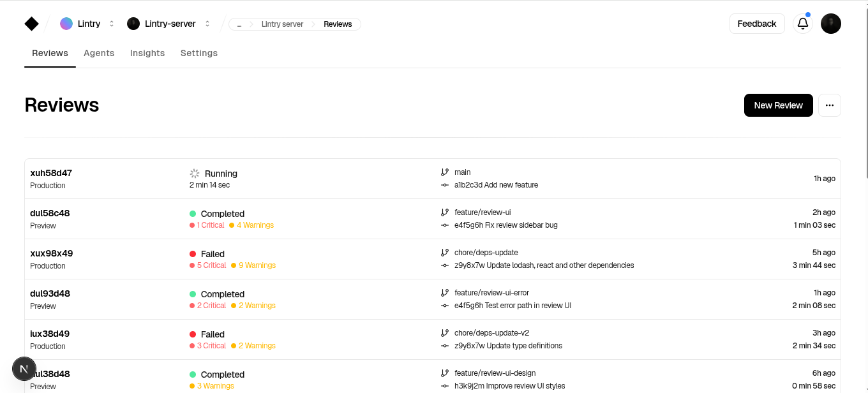Click the user profile avatar
The height and width of the screenshot is (393, 868).
[830, 24]
